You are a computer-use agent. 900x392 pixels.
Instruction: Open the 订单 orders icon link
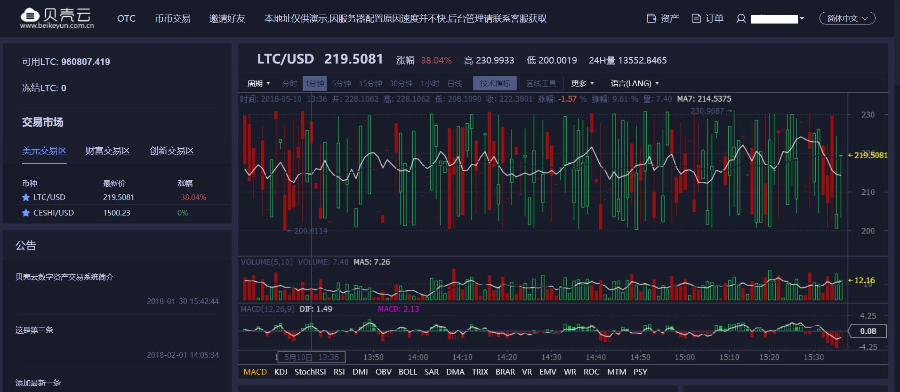point(696,18)
